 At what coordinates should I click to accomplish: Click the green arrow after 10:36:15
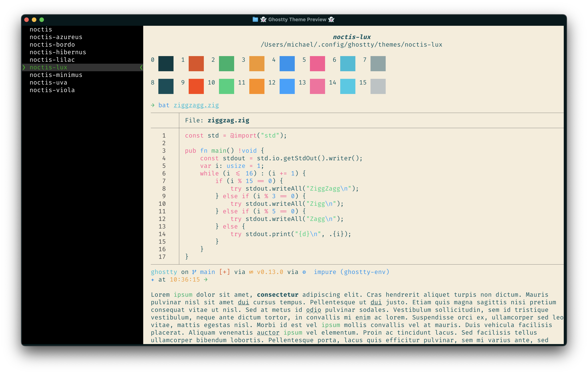point(206,279)
